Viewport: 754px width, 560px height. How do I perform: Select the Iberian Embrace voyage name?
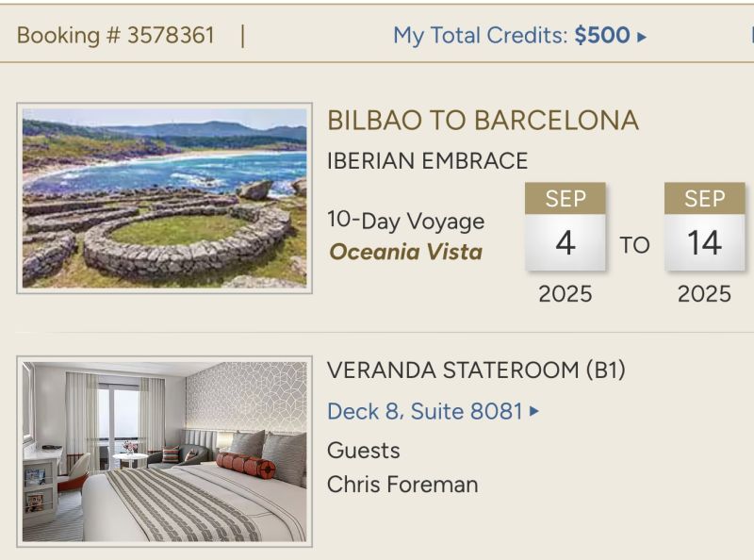[x=427, y=160]
